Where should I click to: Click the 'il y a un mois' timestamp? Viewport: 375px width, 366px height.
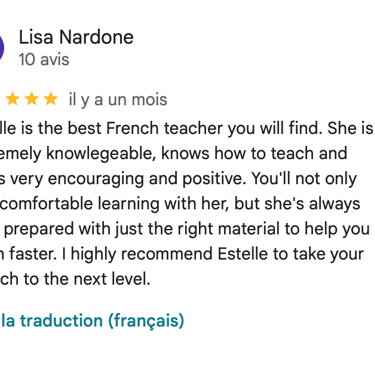(118, 99)
